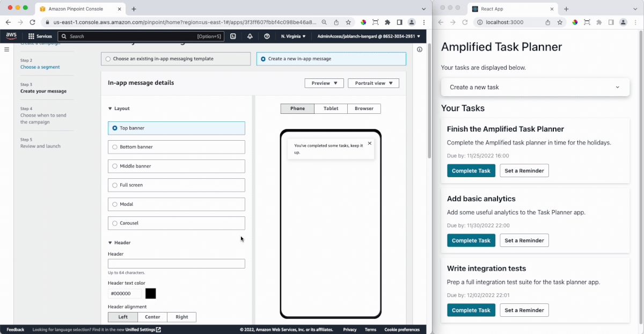Screen dimensions: 644x334
Task: Open the AdminAccess account menu
Action: coord(369,37)
